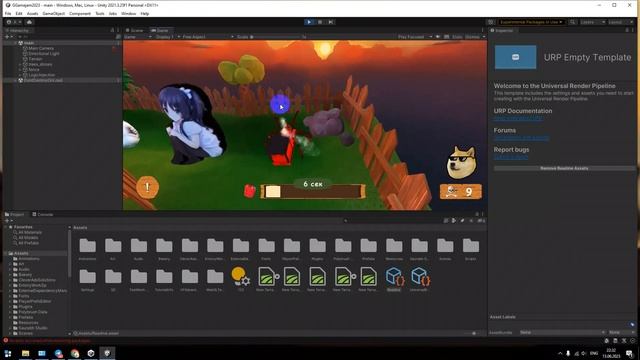Select the first New Terrain asset

266,276
